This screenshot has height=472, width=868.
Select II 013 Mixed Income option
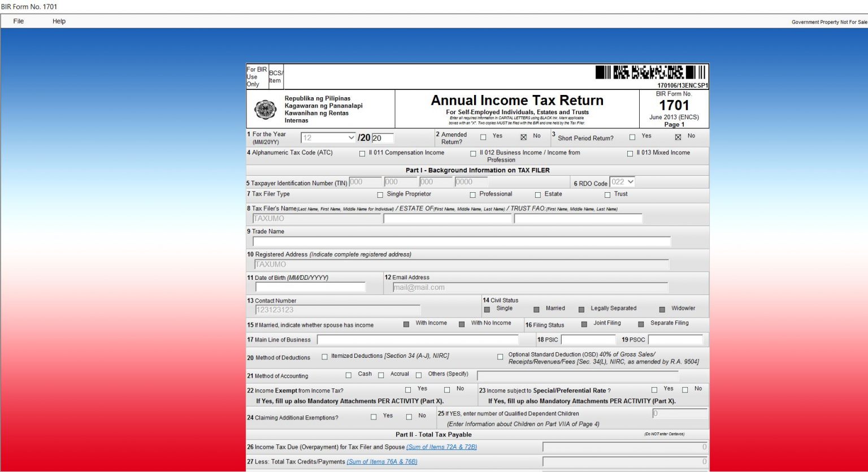pyautogui.click(x=630, y=153)
